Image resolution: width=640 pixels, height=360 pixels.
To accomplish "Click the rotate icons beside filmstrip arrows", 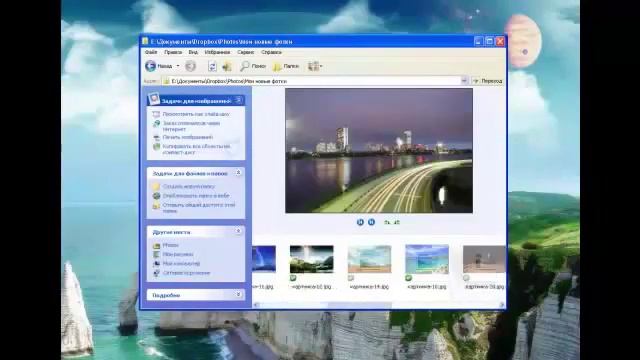I will [x=391, y=222].
